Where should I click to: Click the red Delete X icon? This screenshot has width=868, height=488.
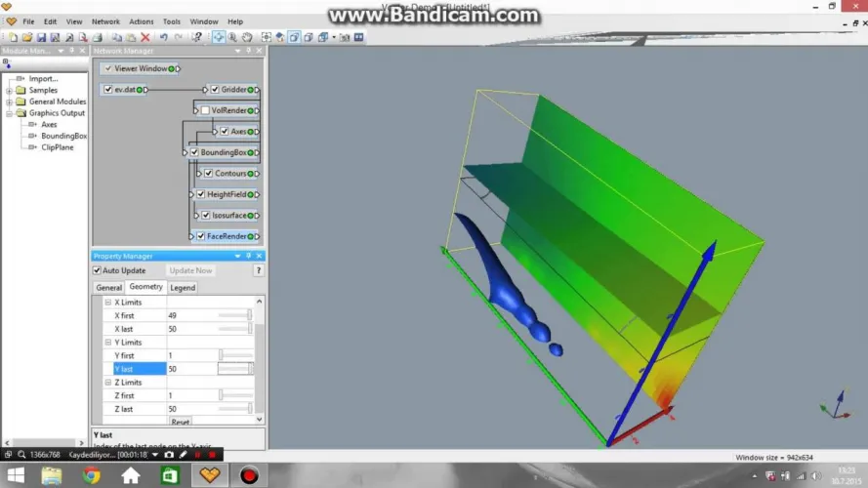pyautogui.click(x=145, y=37)
